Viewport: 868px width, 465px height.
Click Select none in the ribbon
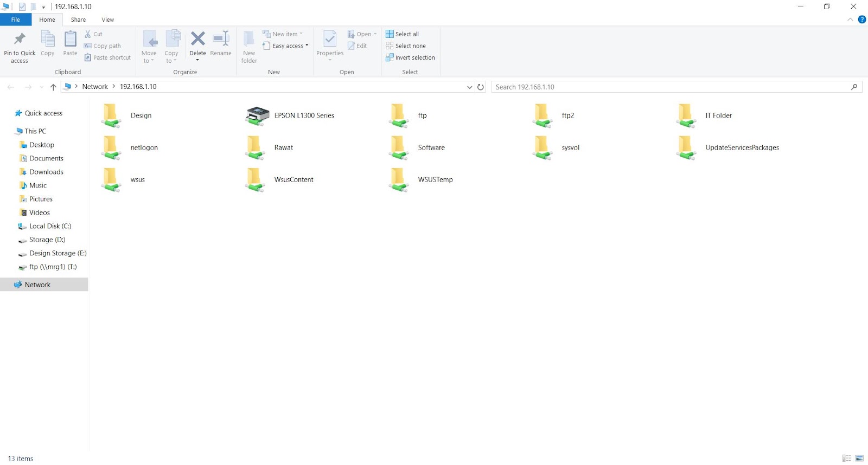[406, 46]
